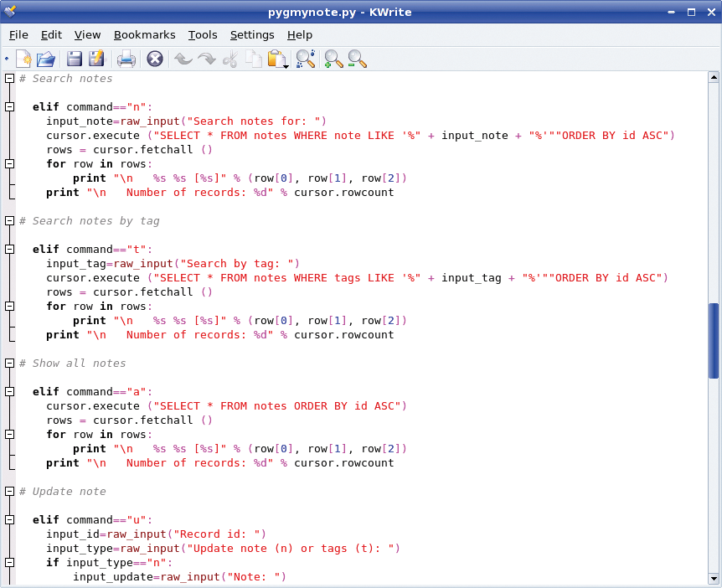Screen dimensions: 722x588
Task: Maximize the KWrite window
Action: coord(691,12)
